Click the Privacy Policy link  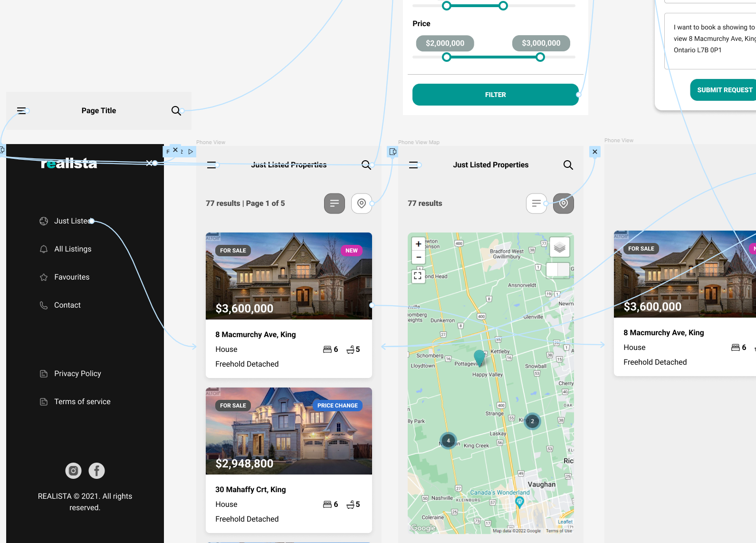pyautogui.click(x=77, y=374)
